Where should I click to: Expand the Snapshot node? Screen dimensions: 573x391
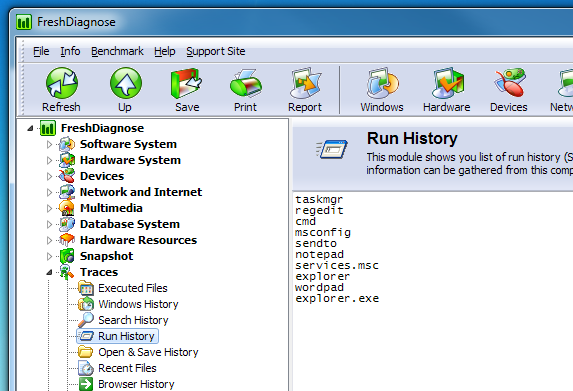49,256
